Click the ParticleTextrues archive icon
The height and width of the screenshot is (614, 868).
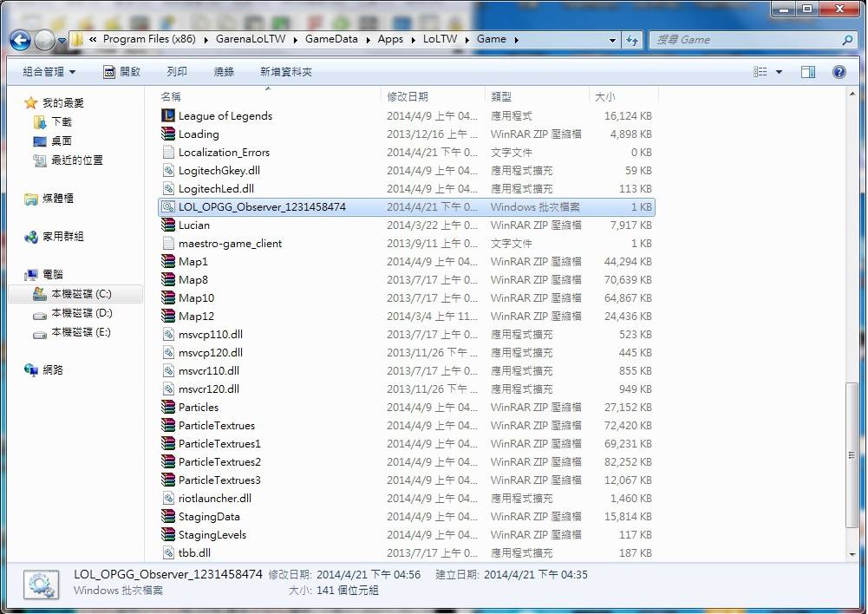point(167,425)
